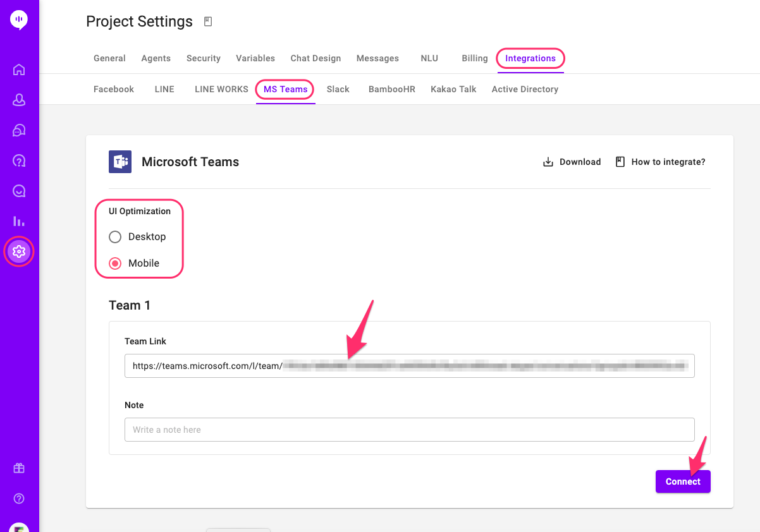The height and width of the screenshot is (532, 760).
Task: Open the question bubble icon in the sidebar
Action: 19,160
